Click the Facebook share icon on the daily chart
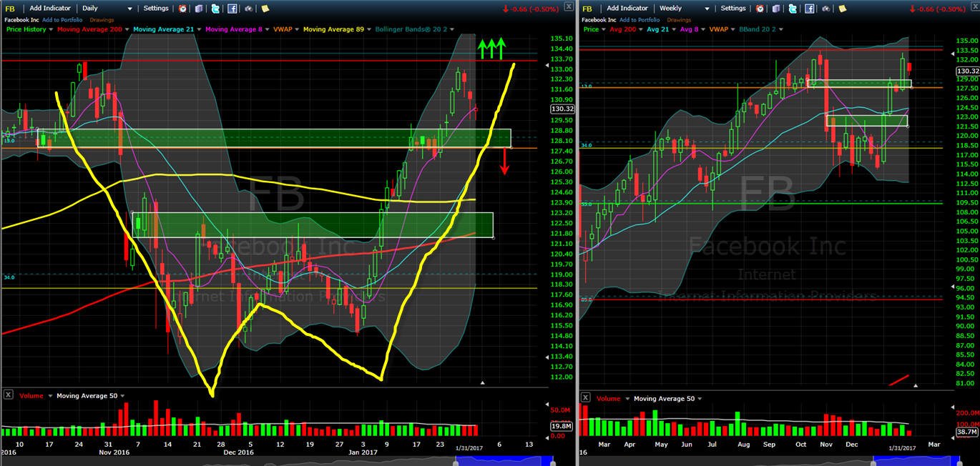Viewport: 980px width, 466px height. (232, 9)
